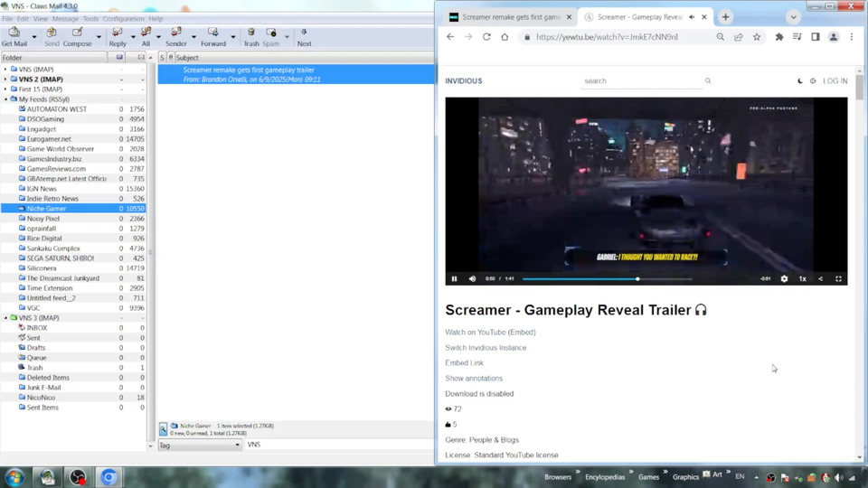The width and height of the screenshot is (868, 488).
Task: Select the Siliconera feed folder
Action: (x=42, y=268)
